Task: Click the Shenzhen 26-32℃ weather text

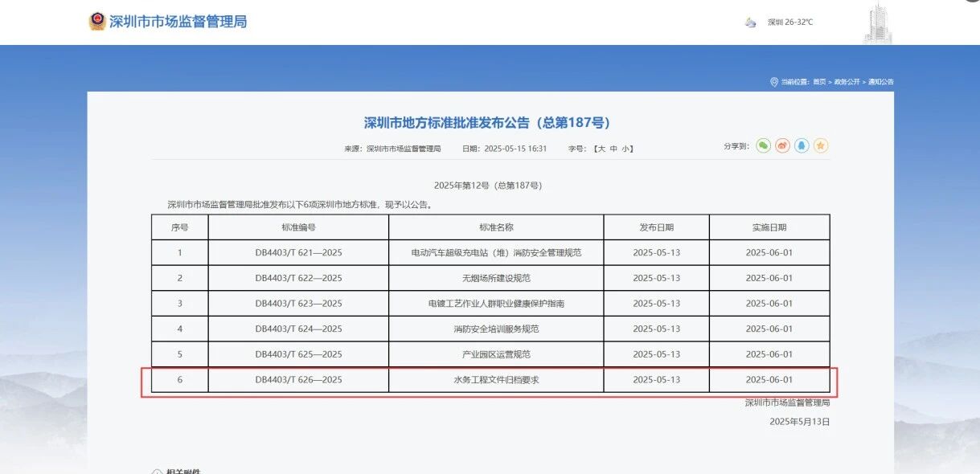Action: click(790, 22)
